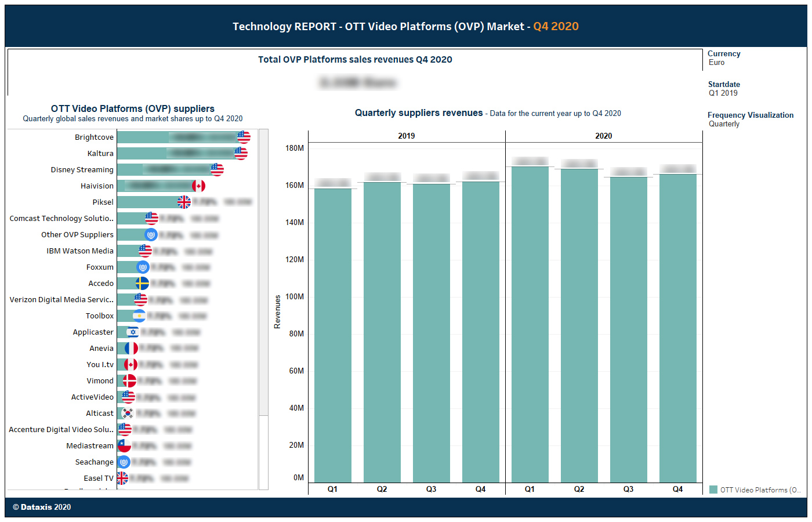Screen dimensions: 812x522
Task: Open the Currency Euro filter
Action: tap(724, 58)
